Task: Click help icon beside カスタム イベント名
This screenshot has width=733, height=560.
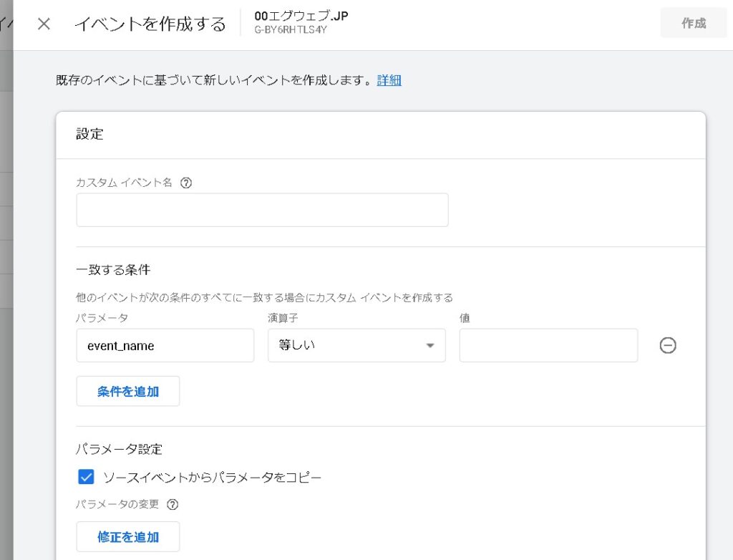Action: tap(186, 183)
